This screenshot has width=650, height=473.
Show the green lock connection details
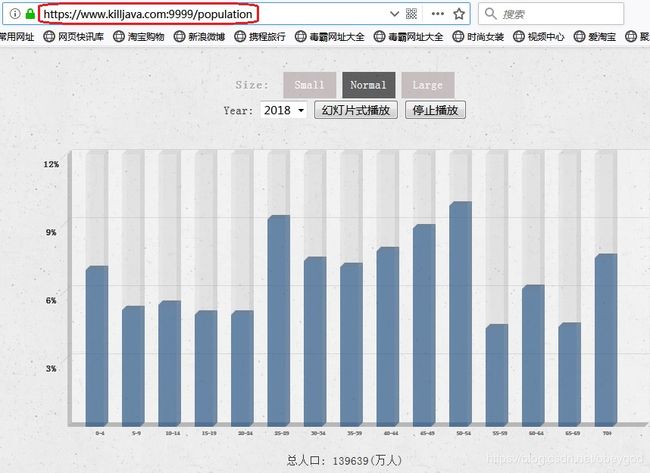pos(30,14)
